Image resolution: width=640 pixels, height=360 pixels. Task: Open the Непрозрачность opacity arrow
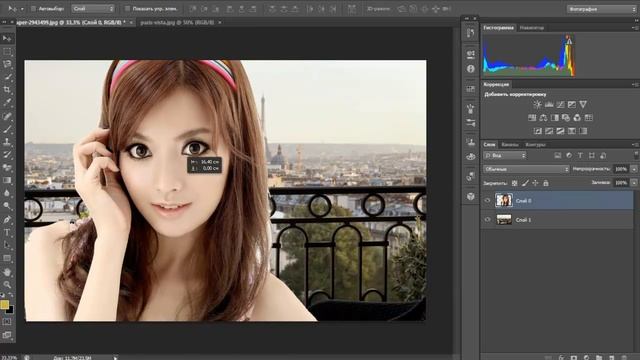634,169
